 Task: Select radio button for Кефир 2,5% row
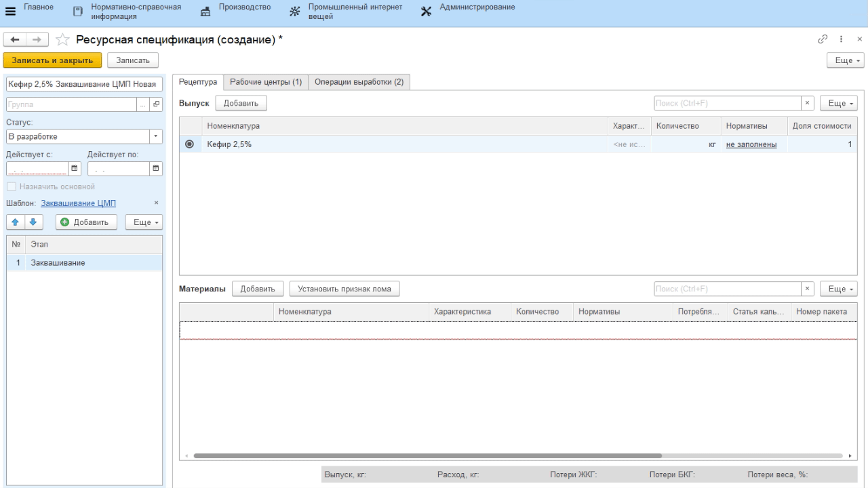click(x=189, y=144)
